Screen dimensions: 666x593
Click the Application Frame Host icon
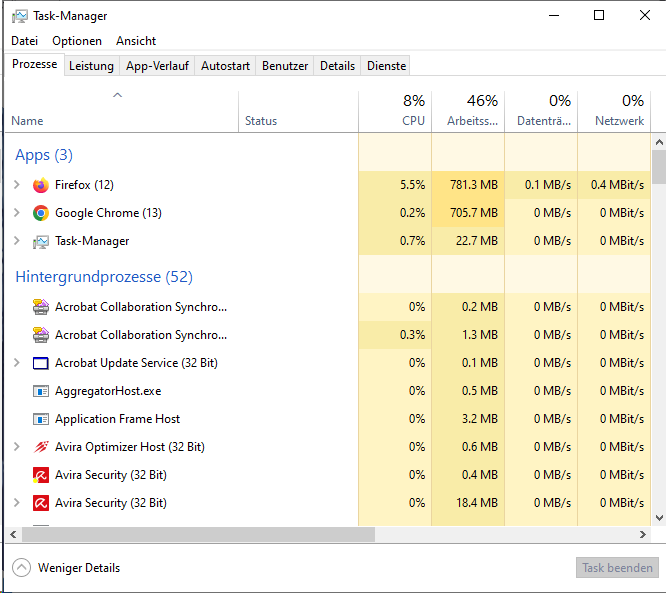pyautogui.click(x=41, y=419)
